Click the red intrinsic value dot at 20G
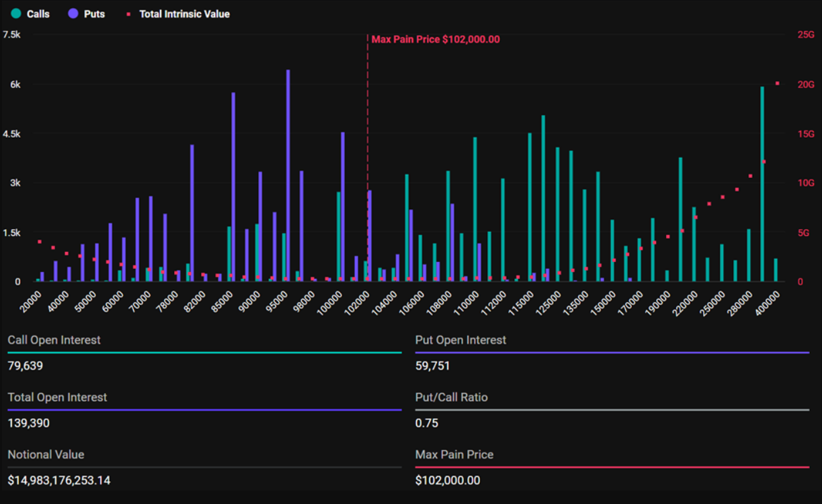 777,83
